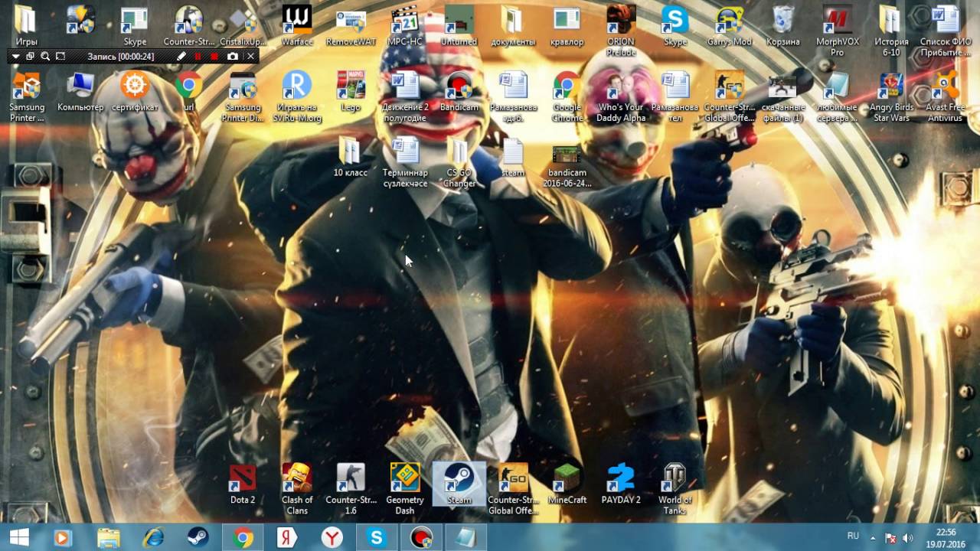Click the recording timer text Запись [00:00:24]
This screenshot has width=980, height=551.
coord(121,57)
